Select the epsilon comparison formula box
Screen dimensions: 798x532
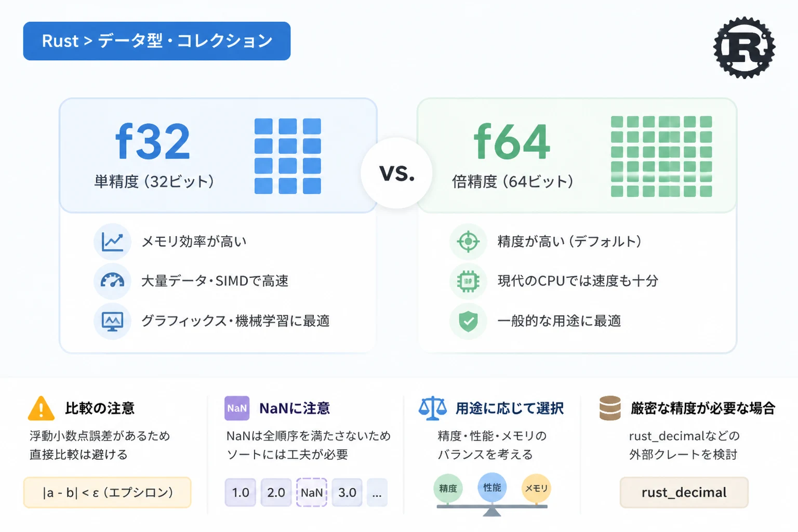coord(108,493)
